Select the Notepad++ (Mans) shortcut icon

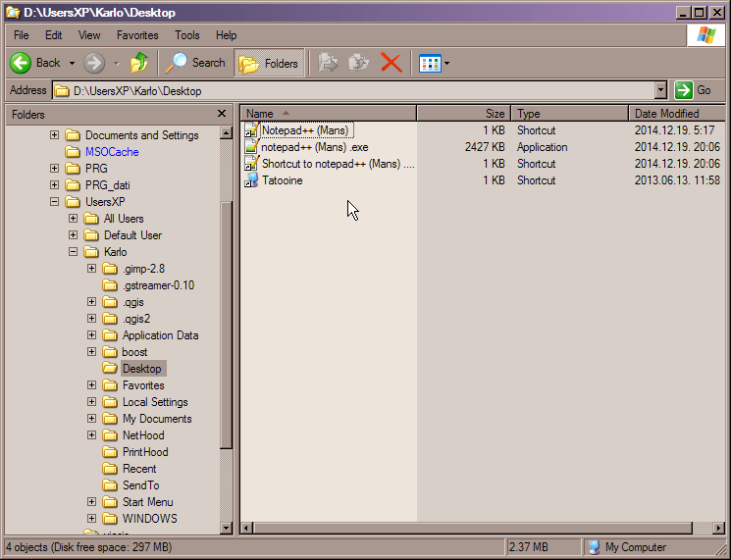click(252, 130)
